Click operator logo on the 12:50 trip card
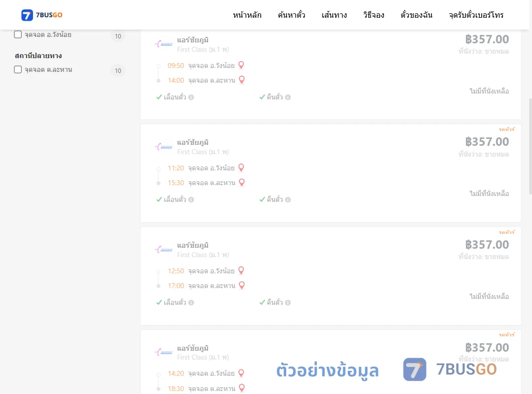The width and height of the screenshot is (532, 394). pos(164,250)
